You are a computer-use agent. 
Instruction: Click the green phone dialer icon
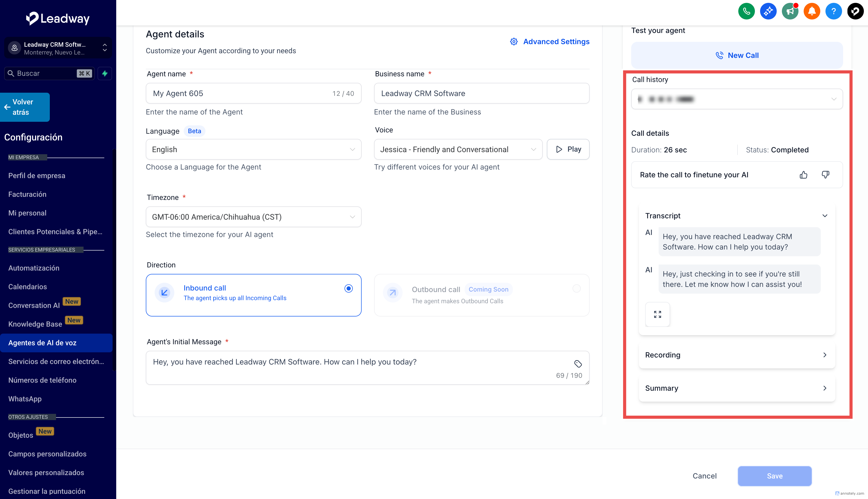746,11
